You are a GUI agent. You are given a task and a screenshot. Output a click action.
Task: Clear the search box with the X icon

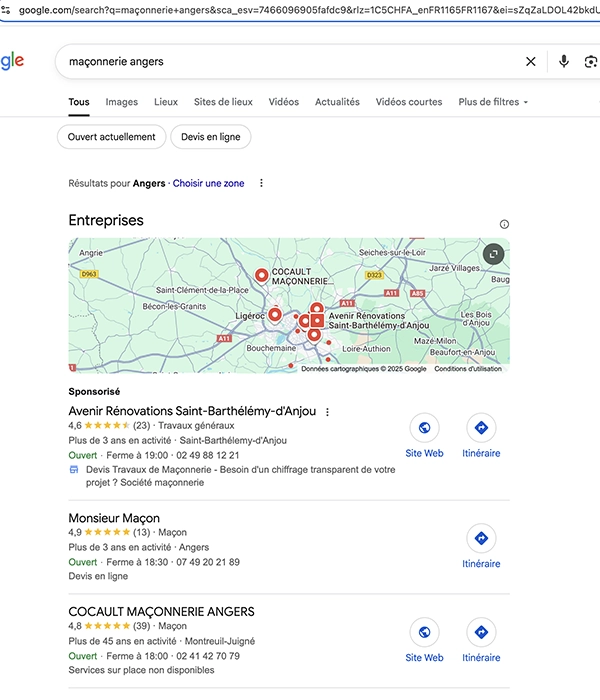coord(531,62)
